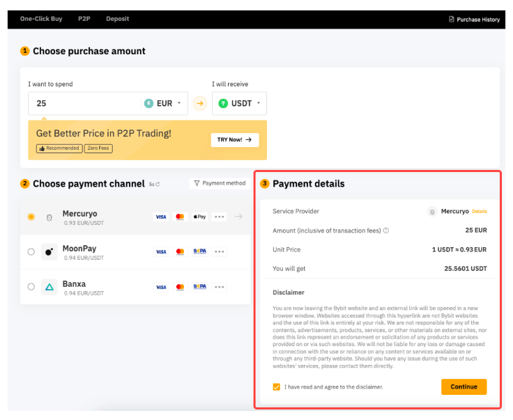Viewport: 513px width, 420px height.
Task: Click the Mercuryo icon in Service Provider row
Action: coord(432,212)
